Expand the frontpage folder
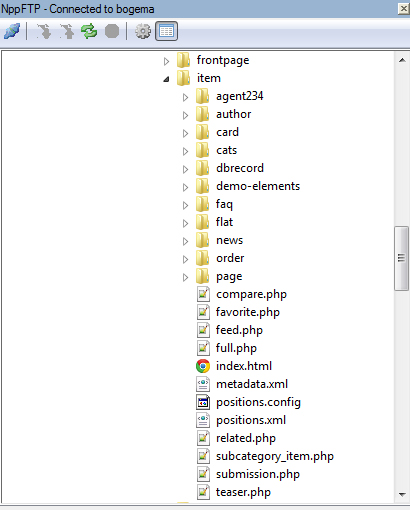 [x=166, y=61]
